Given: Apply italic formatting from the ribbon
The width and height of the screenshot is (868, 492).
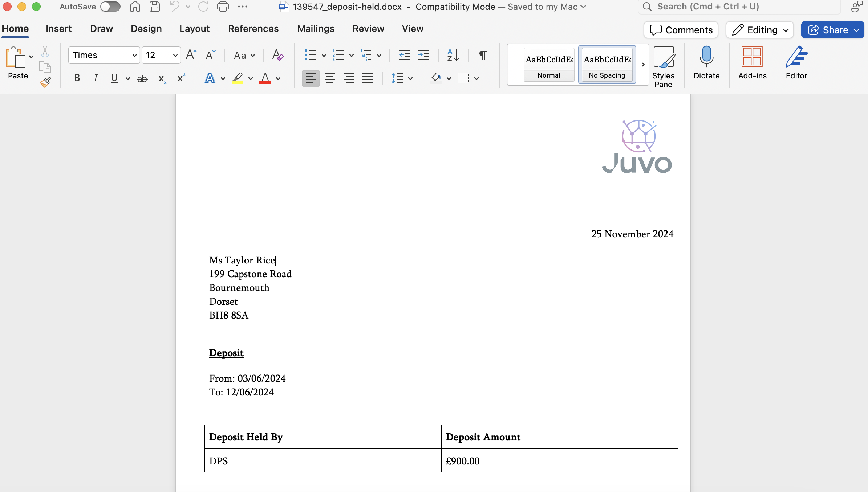Looking at the screenshot, I should [x=96, y=78].
